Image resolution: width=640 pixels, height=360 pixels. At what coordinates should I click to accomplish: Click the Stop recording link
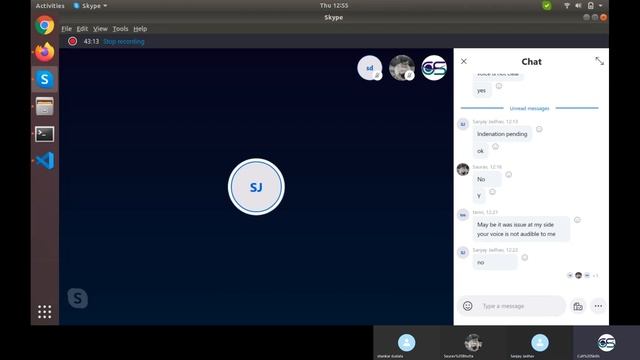point(124,42)
